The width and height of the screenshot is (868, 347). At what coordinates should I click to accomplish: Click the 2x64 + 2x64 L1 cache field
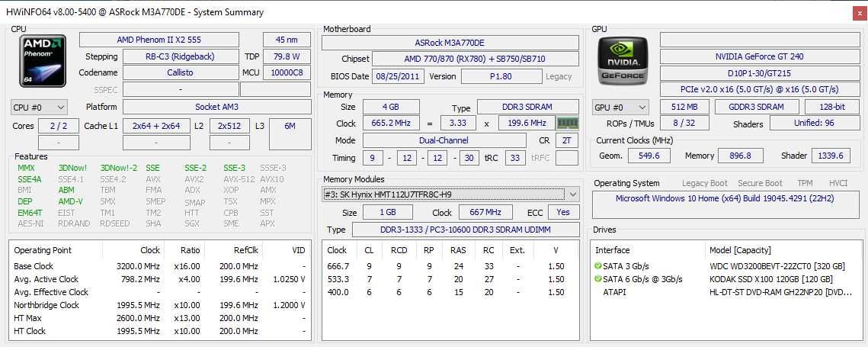[x=156, y=126]
